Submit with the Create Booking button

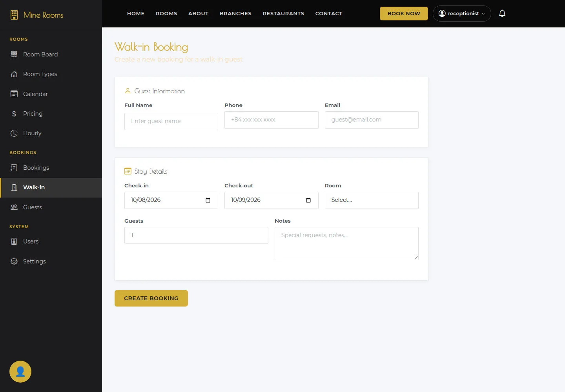pos(151,298)
